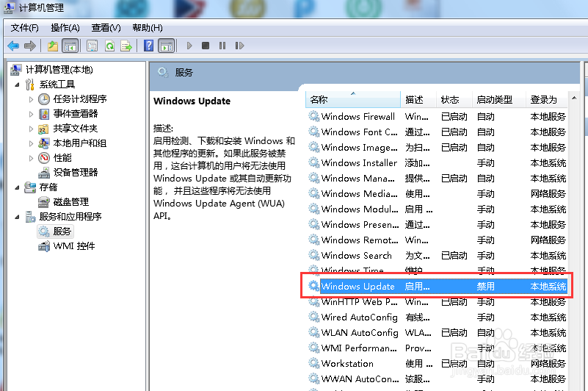This screenshot has width=588, height=391.
Task: Collapse the 存储 tree node
Action: pos(17,187)
